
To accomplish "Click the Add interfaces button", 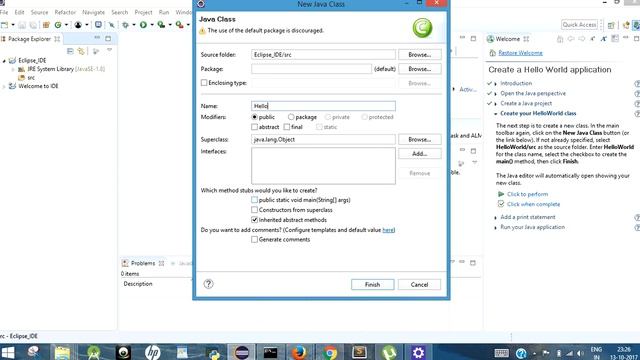I will pos(420,153).
